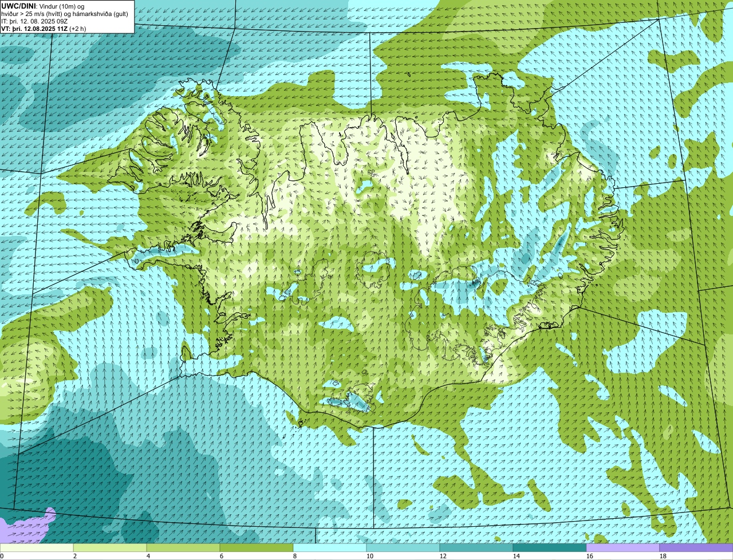
Task: Select the olive green 6–8 m/s legend swatch
Action: coord(257,548)
